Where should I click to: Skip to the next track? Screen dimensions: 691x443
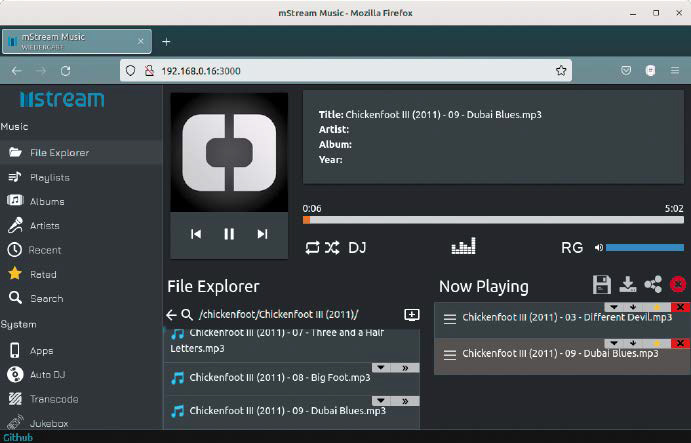pyautogui.click(x=262, y=234)
